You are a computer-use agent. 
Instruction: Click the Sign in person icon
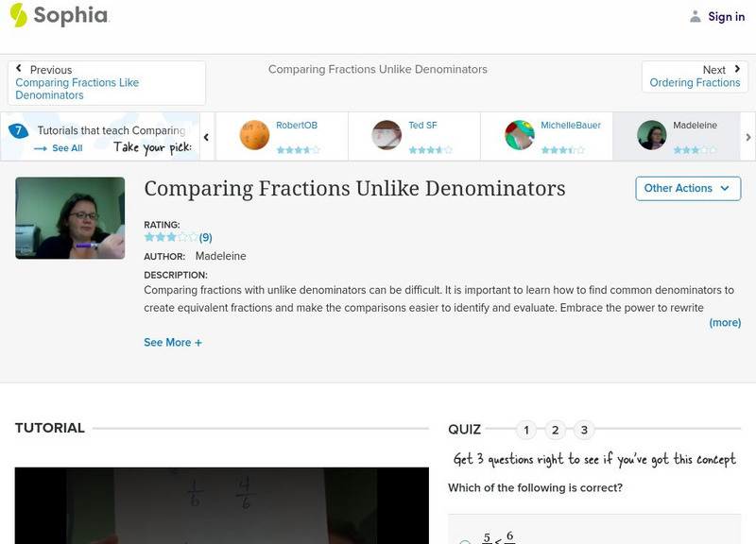tap(696, 16)
